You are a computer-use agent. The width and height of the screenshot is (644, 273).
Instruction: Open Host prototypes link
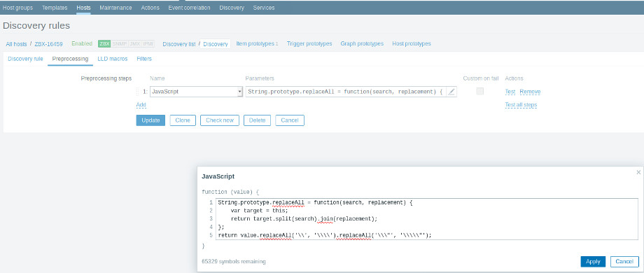point(412,43)
